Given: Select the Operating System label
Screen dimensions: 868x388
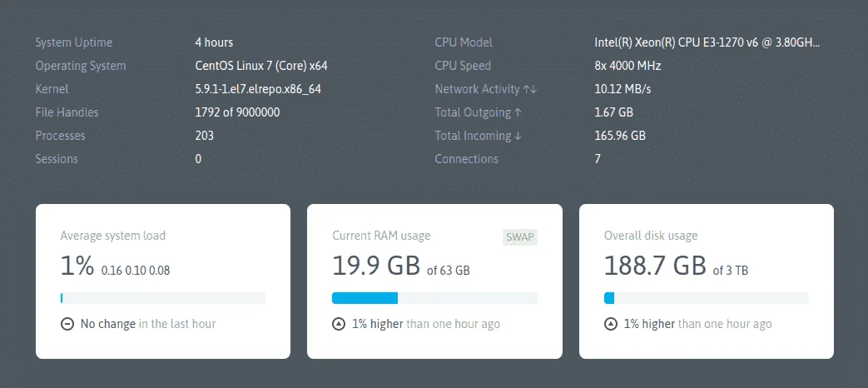Looking at the screenshot, I should (x=81, y=66).
